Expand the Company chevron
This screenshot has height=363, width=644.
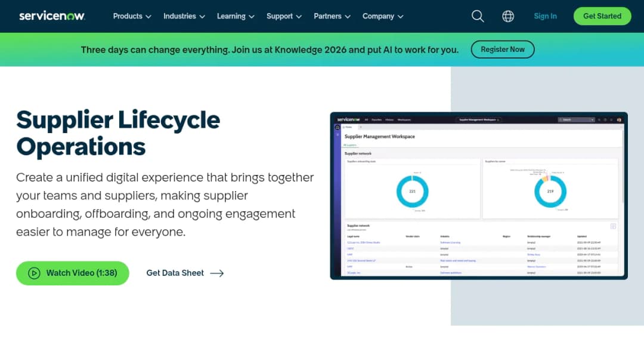pos(401,17)
